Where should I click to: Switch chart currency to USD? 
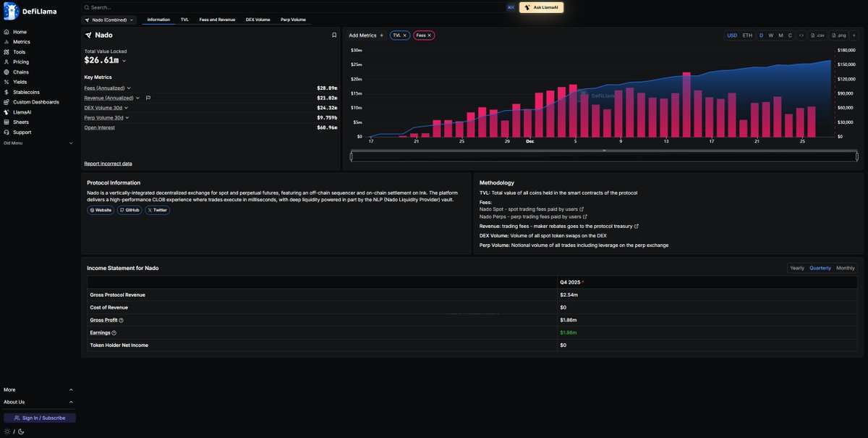coord(732,35)
